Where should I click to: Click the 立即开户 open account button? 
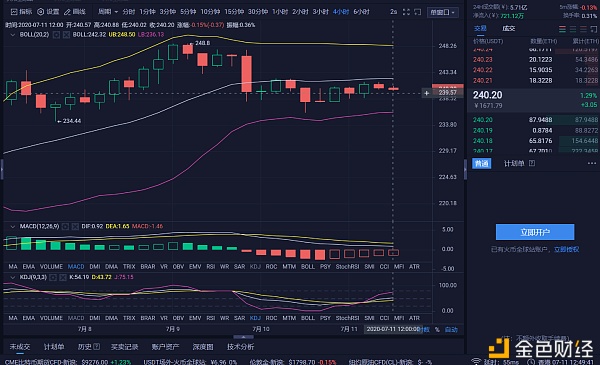point(535,232)
